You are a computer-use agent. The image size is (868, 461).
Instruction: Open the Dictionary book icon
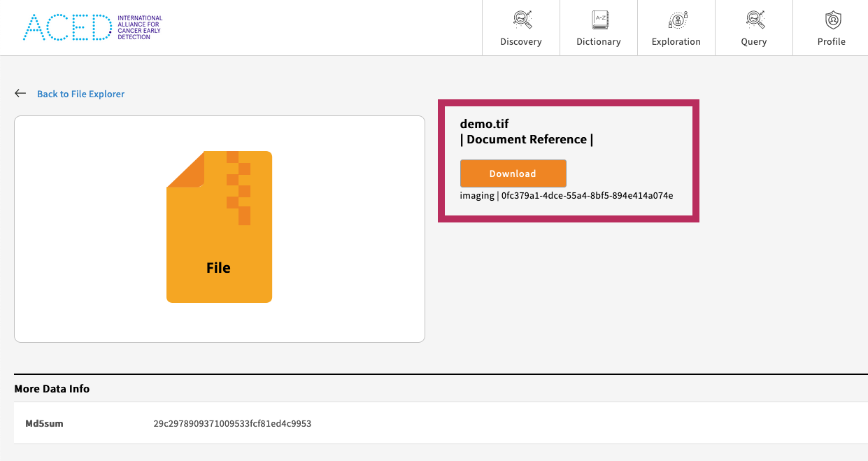599,20
